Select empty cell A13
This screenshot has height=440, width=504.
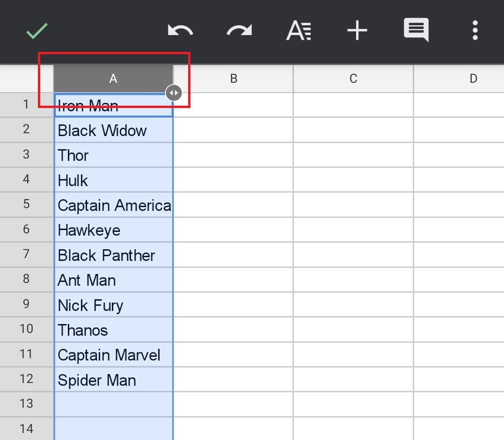click(113, 404)
